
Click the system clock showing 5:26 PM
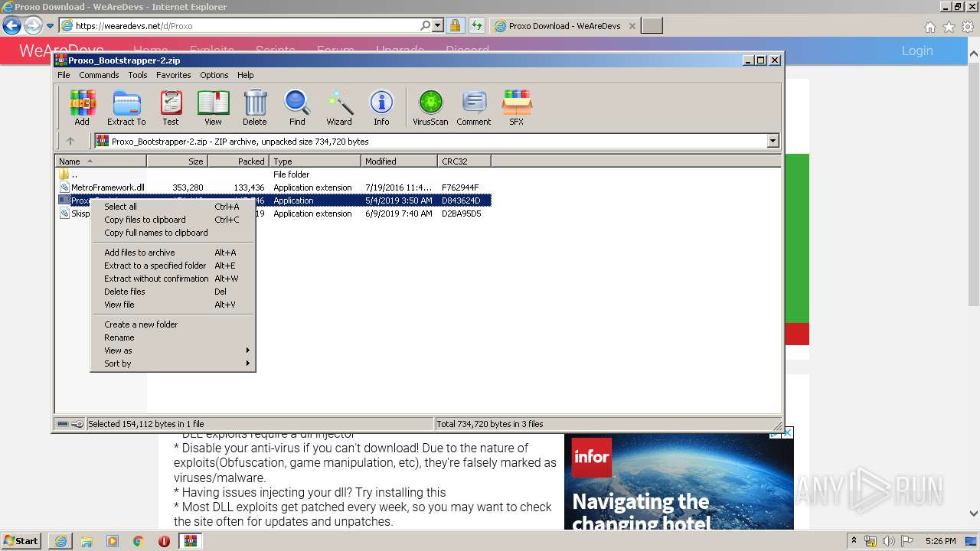click(x=940, y=541)
